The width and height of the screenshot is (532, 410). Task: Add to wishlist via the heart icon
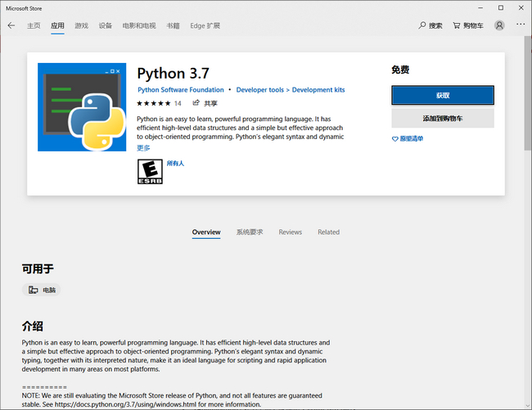[394, 139]
